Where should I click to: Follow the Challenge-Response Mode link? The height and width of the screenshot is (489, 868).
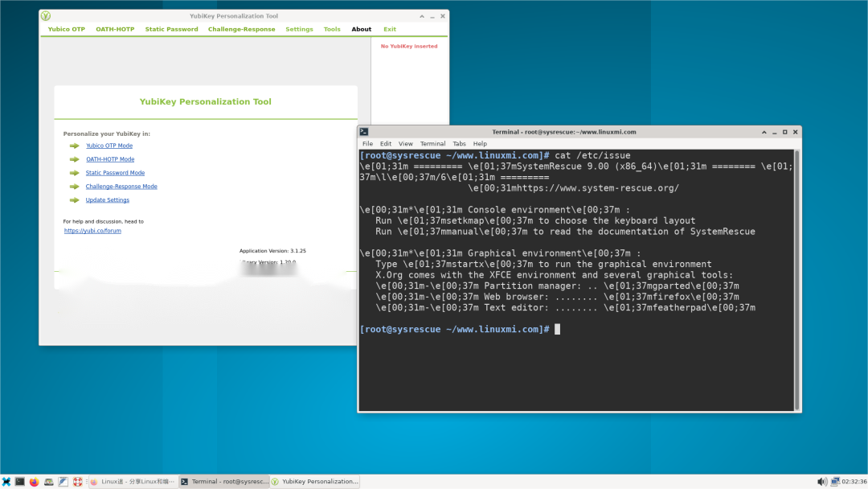coord(121,187)
